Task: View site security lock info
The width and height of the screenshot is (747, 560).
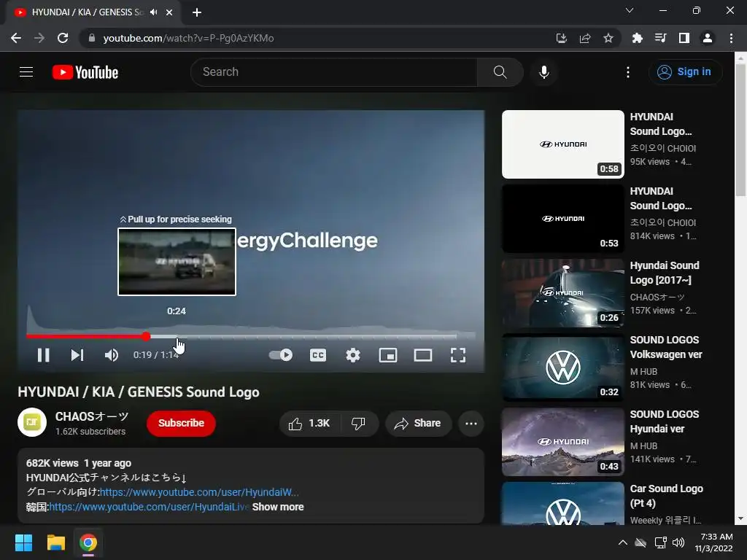Action: point(91,38)
